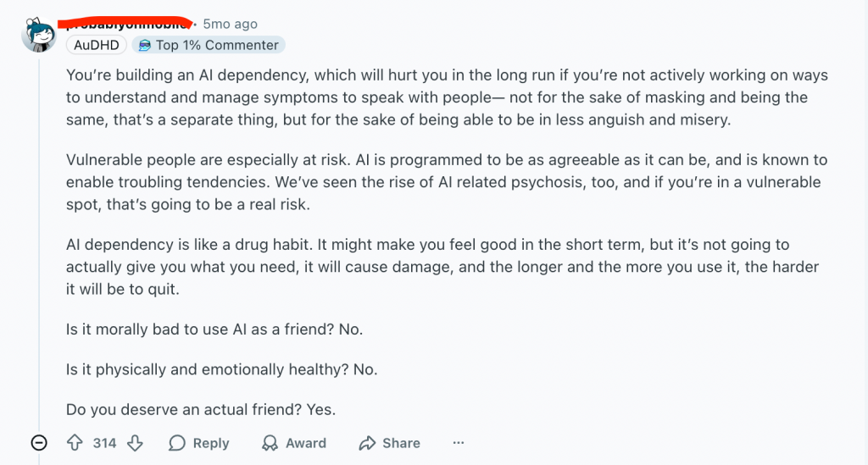Click the redacted username link
This screenshot has width=868, height=465.
(x=129, y=22)
